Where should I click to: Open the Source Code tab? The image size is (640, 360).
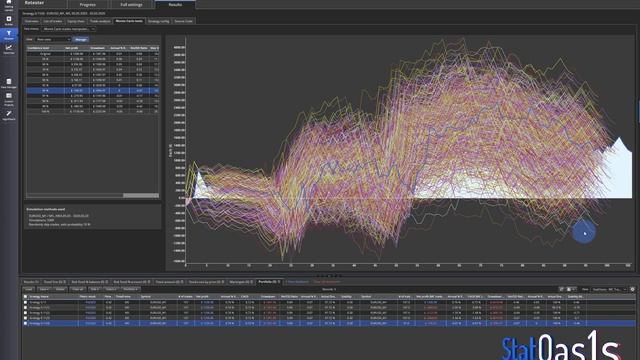[x=183, y=21]
